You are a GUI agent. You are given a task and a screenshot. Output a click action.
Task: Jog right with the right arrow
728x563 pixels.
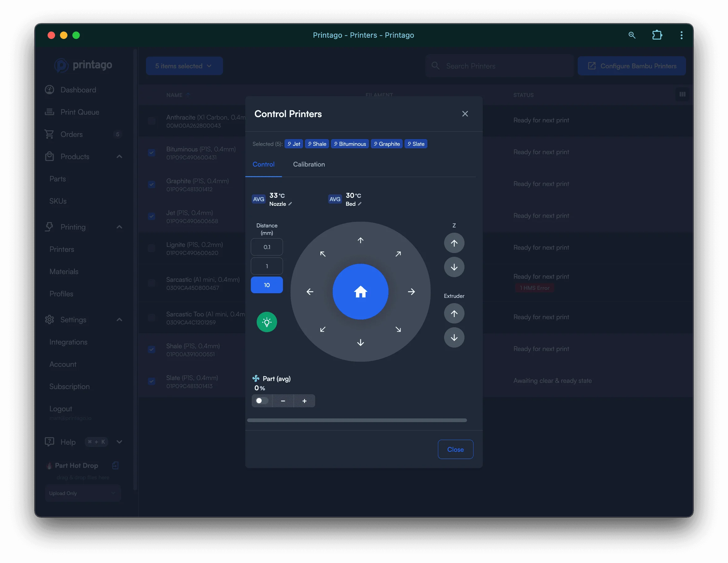pyautogui.click(x=411, y=292)
